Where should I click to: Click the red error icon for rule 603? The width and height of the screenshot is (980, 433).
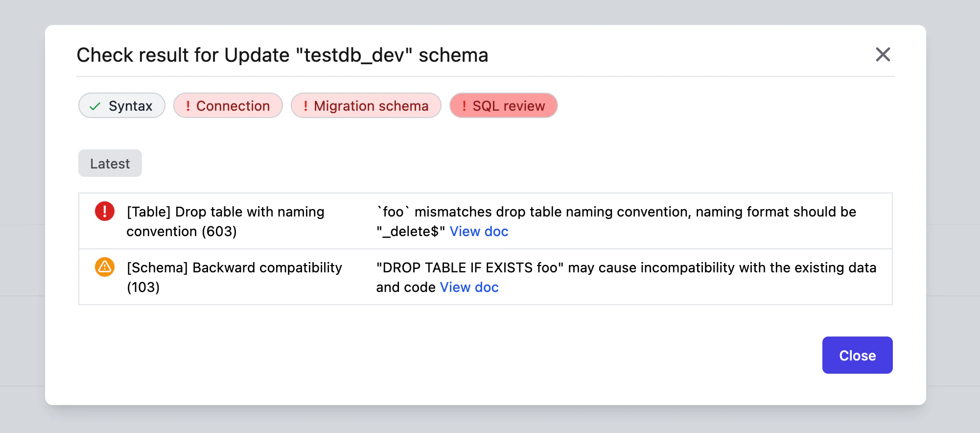[x=105, y=212]
